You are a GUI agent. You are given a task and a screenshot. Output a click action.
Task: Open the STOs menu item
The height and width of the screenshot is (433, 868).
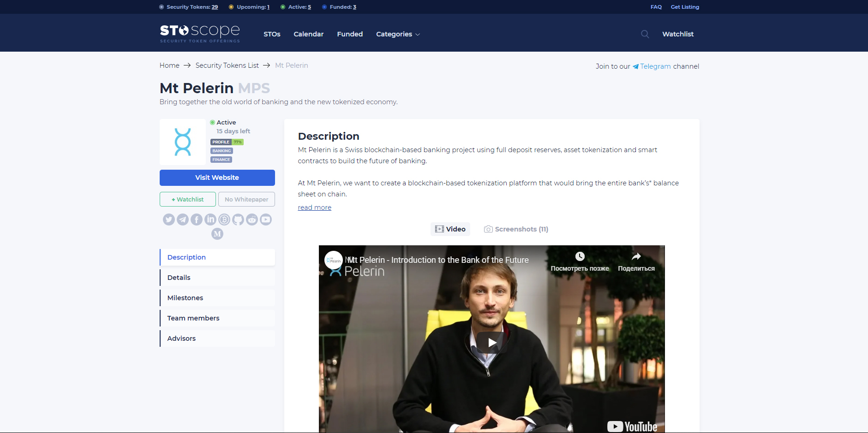coord(272,34)
